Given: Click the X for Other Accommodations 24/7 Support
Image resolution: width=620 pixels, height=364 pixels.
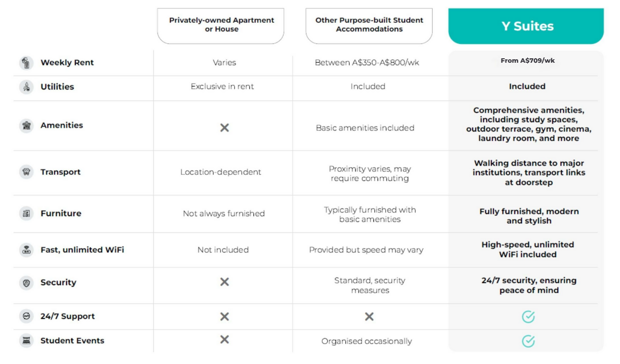Looking at the screenshot, I should [369, 317].
